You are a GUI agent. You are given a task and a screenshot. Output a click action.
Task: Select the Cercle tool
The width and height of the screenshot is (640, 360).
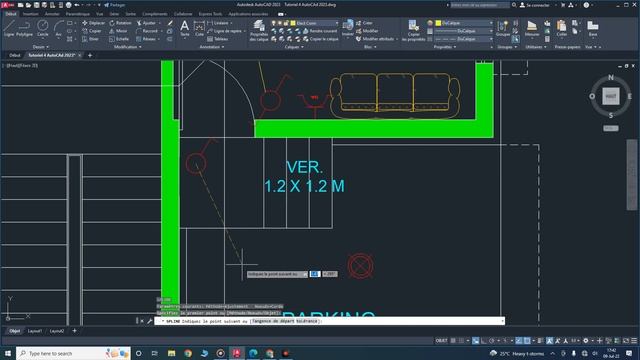point(42,29)
